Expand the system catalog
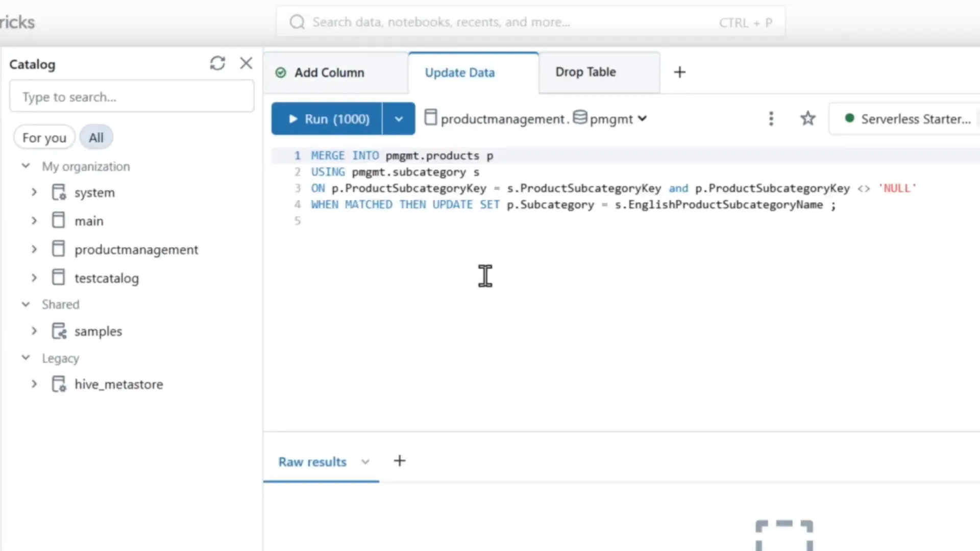The image size is (980, 551). (x=34, y=192)
